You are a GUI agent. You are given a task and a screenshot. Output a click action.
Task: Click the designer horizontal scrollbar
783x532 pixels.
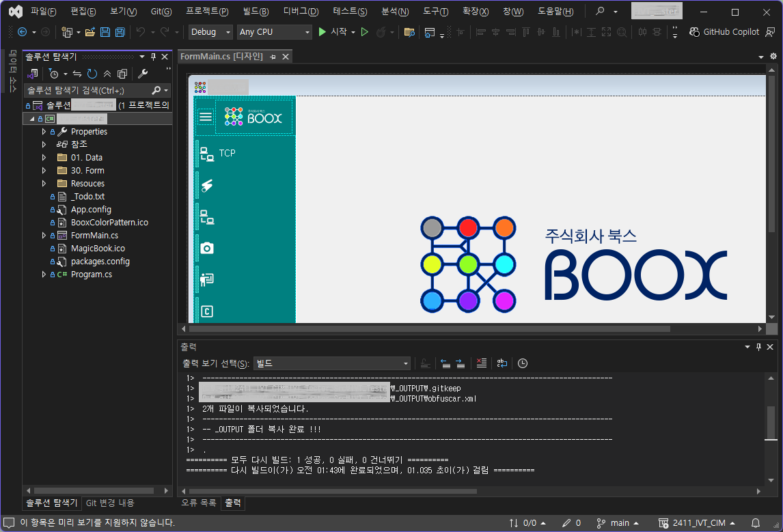pos(430,329)
